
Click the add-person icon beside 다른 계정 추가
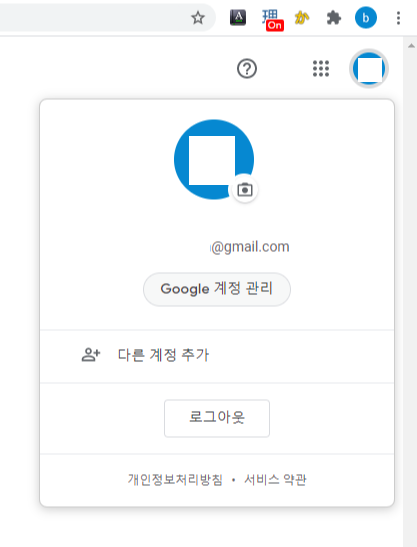[91, 355]
